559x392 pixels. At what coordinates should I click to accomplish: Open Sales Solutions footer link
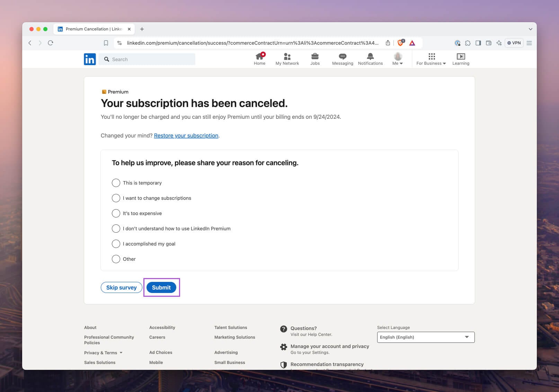pos(100,363)
